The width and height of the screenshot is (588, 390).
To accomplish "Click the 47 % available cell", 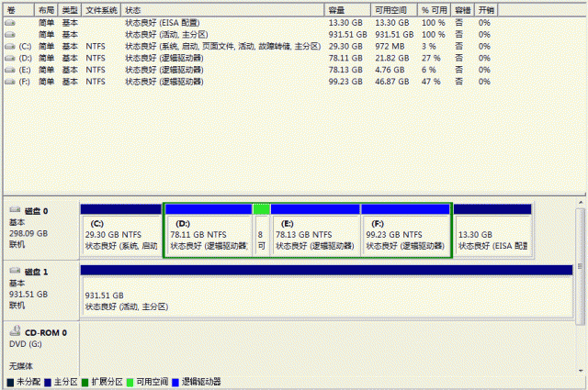I will point(431,82).
